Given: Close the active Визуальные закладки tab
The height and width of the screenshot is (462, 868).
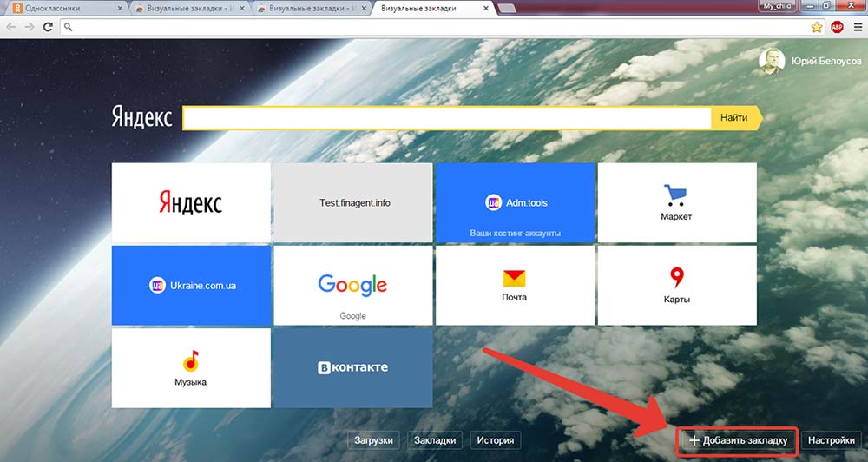Looking at the screenshot, I should coord(486,9).
